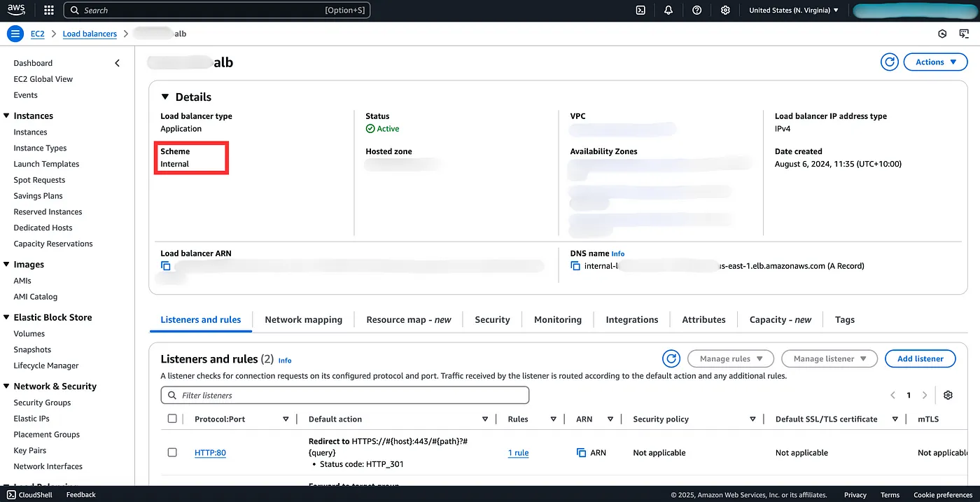
Task: Click the AWS top search box
Action: click(217, 11)
